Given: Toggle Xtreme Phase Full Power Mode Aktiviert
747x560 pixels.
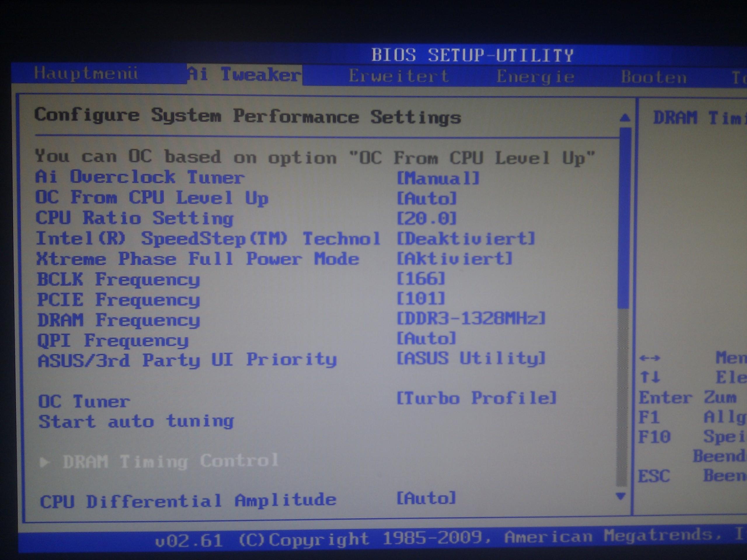Looking at the screenshot, I should [x=454, y=259].
